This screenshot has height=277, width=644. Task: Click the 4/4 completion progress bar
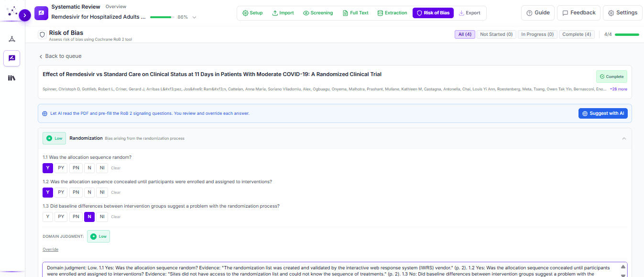tap(627, 34)
